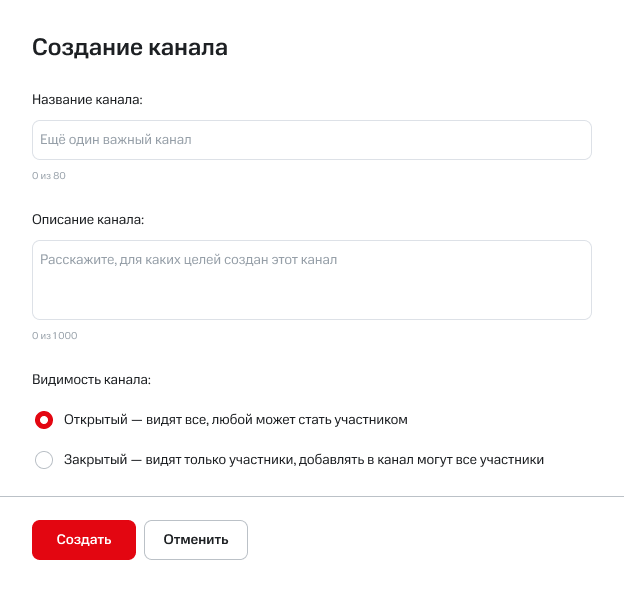Click the "0 из 80" character counter
624x592 pixels.
coord(49,176)
